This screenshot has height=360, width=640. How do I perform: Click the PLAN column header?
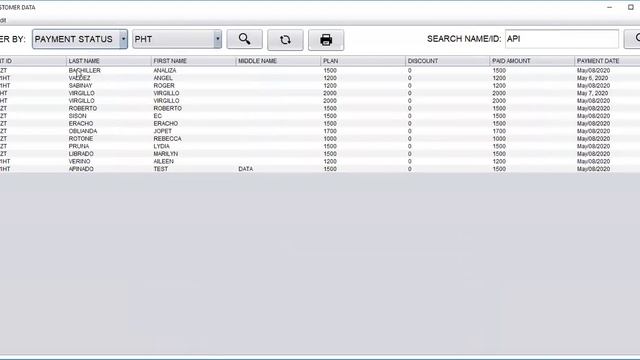(363, 61)
